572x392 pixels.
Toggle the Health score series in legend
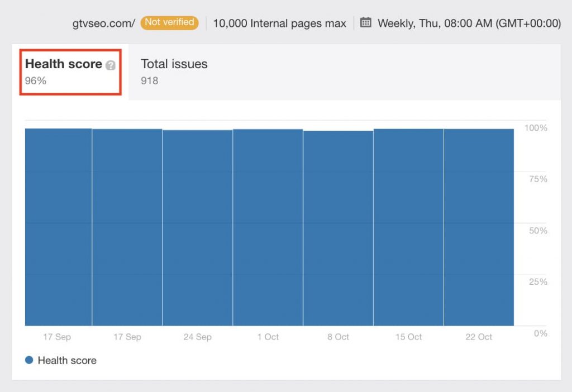pos(67,361)
